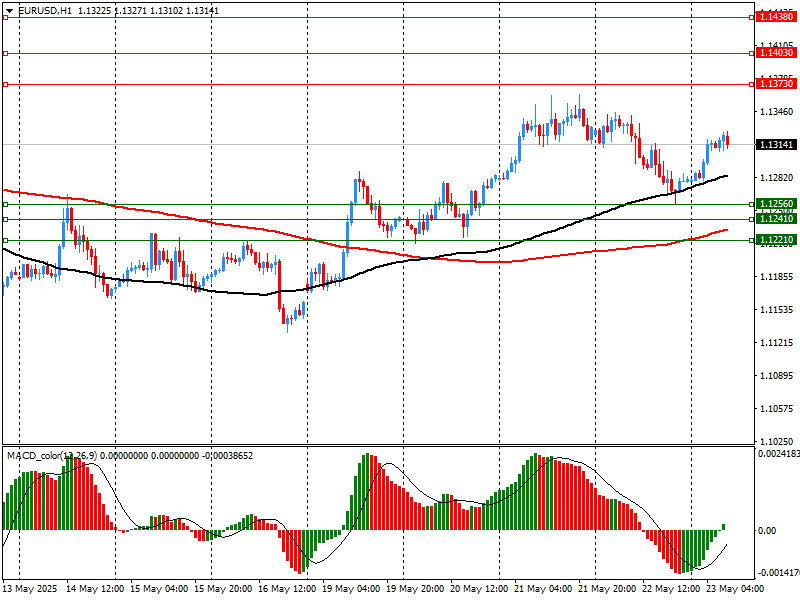
Task: Select the red 1.14030 price level tag
Action: [776, 52]
